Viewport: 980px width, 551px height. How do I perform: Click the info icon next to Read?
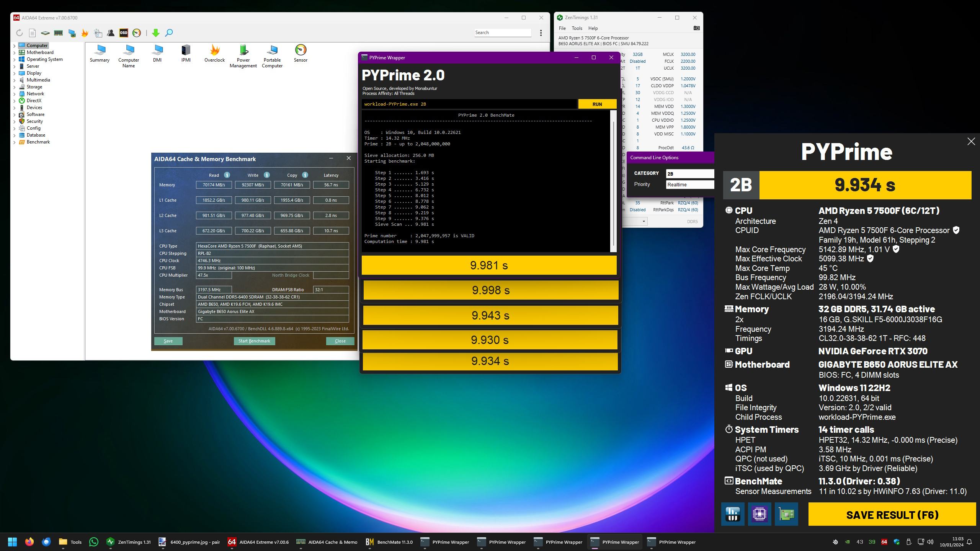[x=227, y=175]
